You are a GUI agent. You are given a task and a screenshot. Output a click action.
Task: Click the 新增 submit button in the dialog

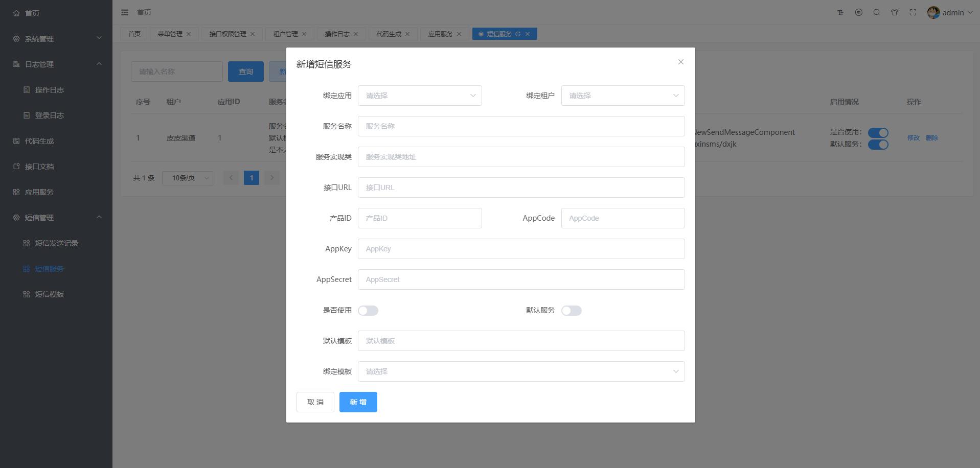tap(358, 402)
